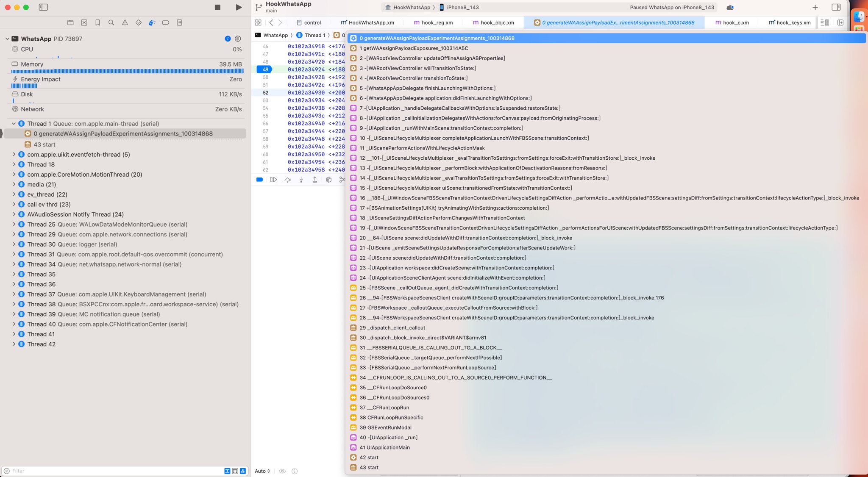Screen dimensions: 868x477
Task: Stop the running WhatsApp process
Action: tap(217, 7)
